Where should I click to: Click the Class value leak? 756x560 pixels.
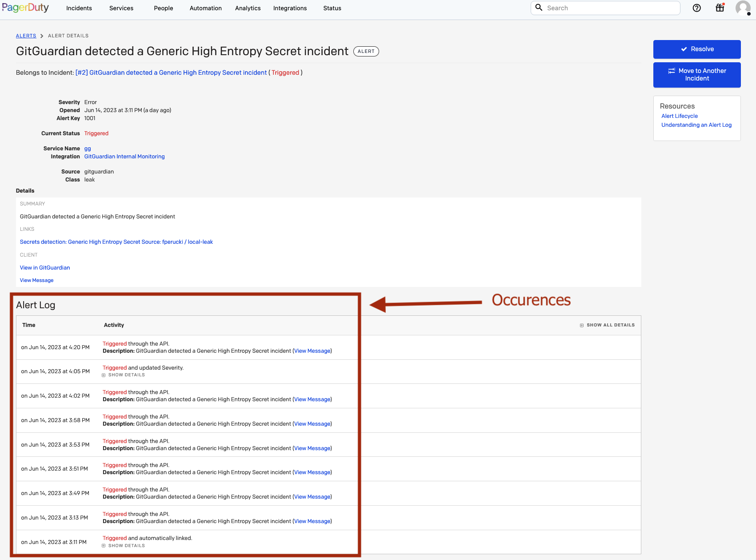89,180
